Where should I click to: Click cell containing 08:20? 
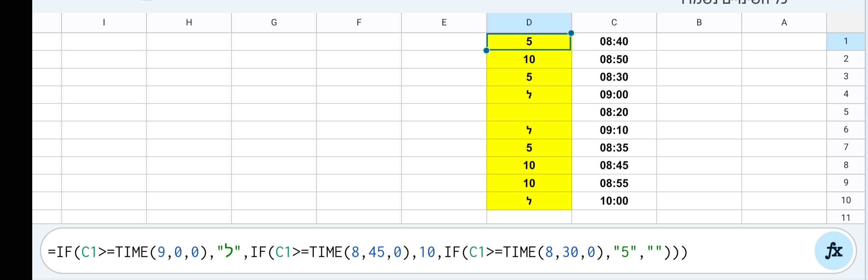pos(614,112)
